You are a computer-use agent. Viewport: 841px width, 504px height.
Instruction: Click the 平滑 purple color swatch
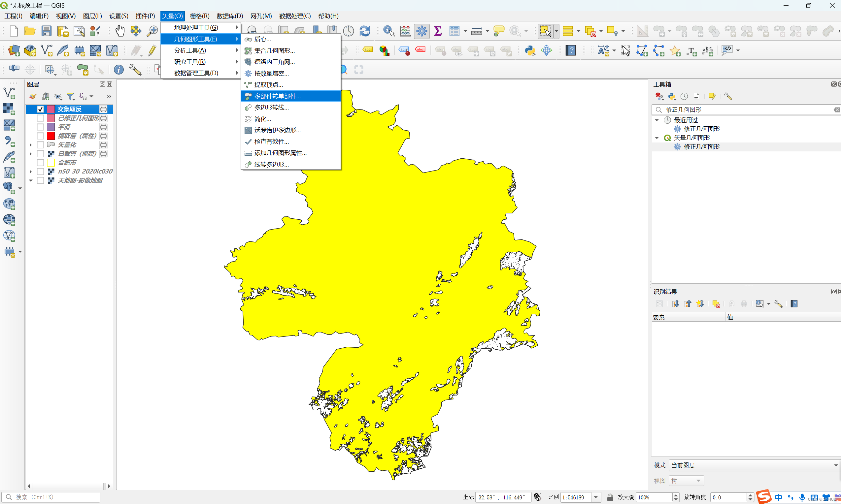(x=50, y=127)
